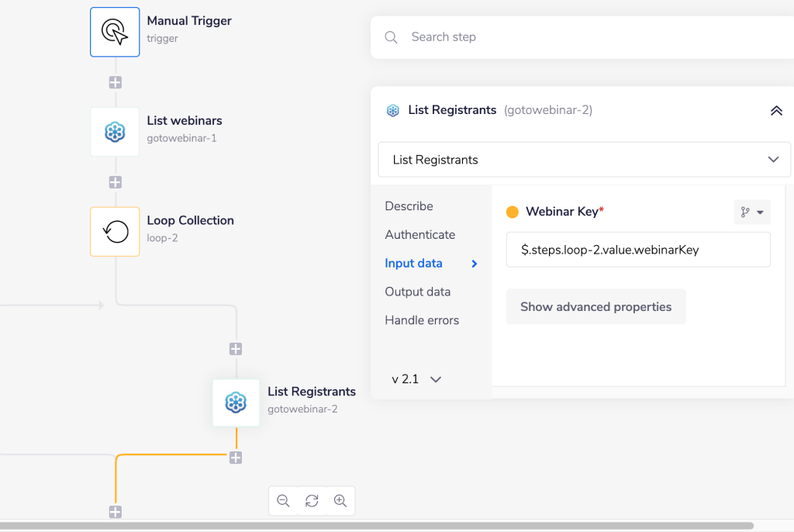This screenshot has height=532, width=794.
Task: Add step between trigger and List webinars
Action: tap(115, 82)
